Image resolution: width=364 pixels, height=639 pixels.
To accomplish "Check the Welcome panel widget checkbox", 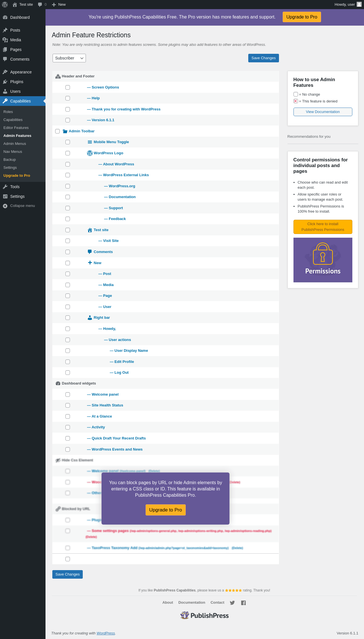I will point(68,395).
